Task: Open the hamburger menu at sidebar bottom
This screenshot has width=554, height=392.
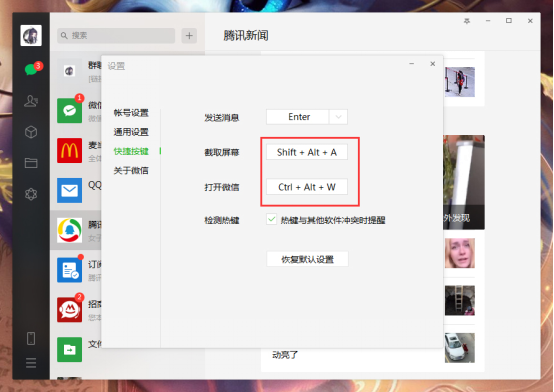Action: pyautogui.click(x=31, y=363)
